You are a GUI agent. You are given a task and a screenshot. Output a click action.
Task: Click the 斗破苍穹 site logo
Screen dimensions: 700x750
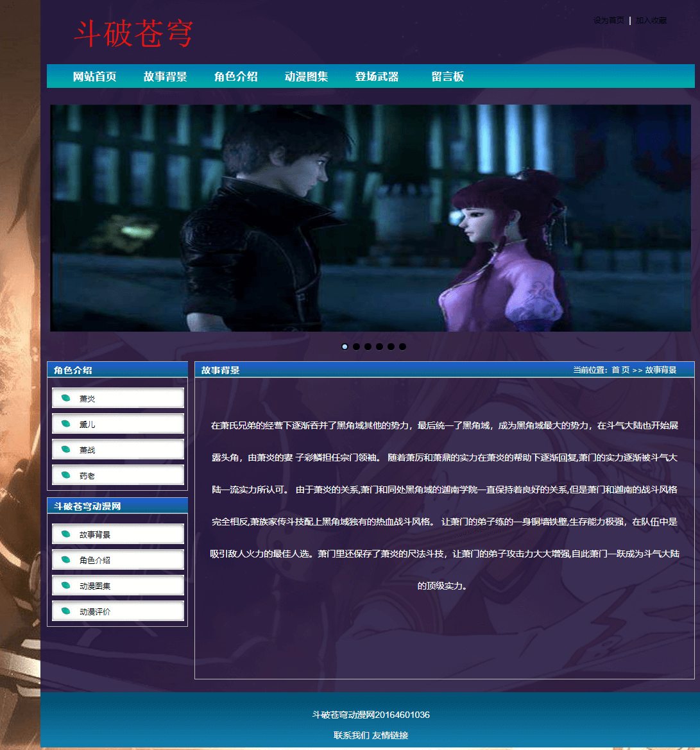133,33
